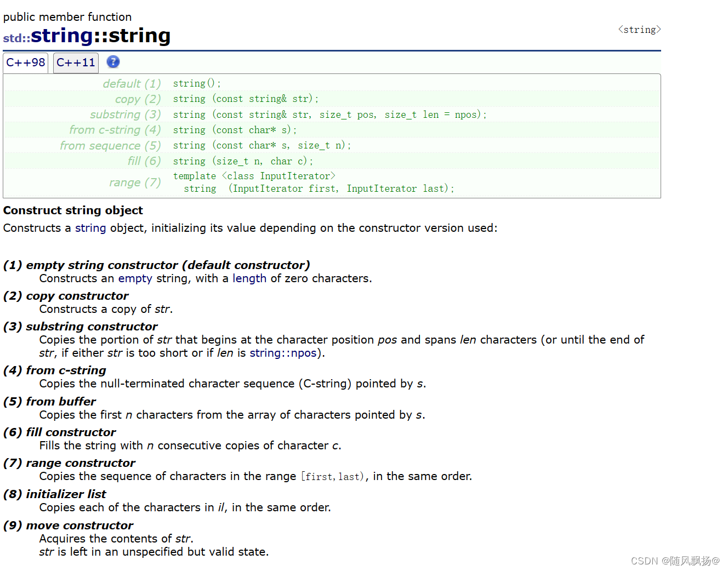Click heading '(6) fill constructor'
The width and height of the screenshot is (728, 571).
(60, 432)
